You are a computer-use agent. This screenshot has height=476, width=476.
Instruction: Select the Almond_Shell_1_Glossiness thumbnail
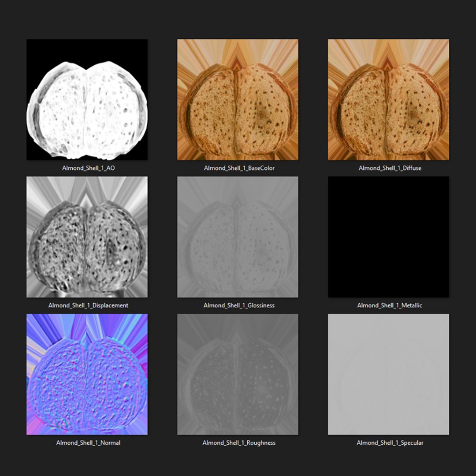(238, 237)
